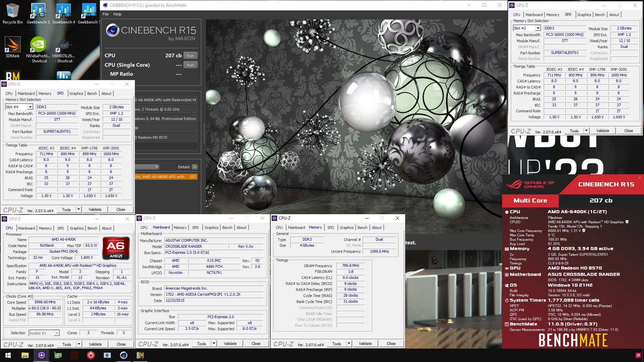Click DRAM Frequency 799.8 MHz value
The image size is (644, 362).
coord(351,265)
